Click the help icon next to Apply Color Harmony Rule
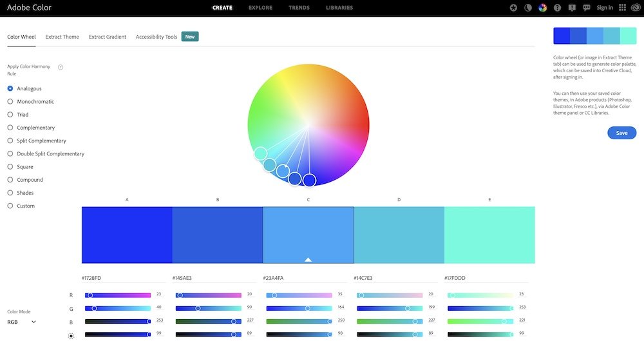 pyautogui.click(x=61, y=67)
